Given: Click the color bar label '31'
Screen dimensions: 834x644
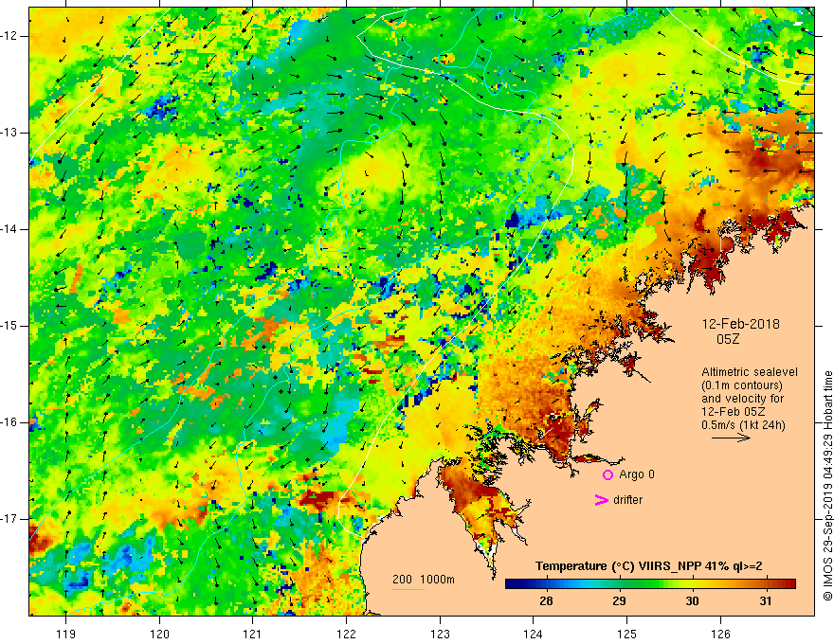Looking at the screenshot, I should click(x=765, y=601).
